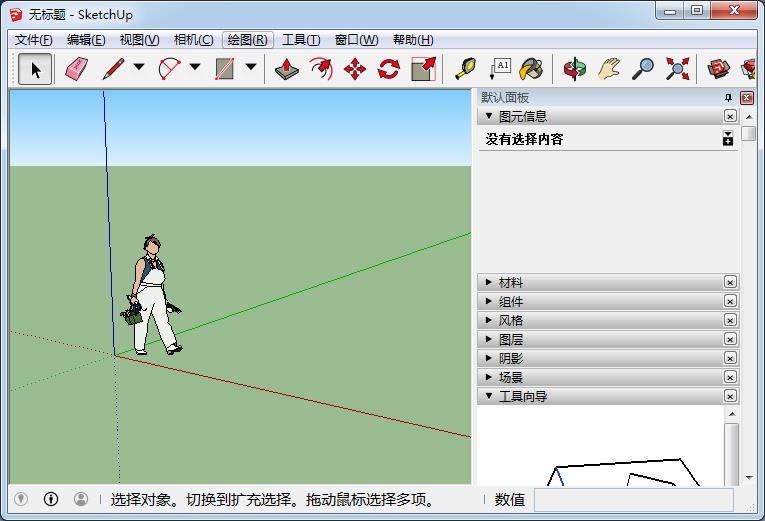765x521 pixels.
Task: Open the 编辑(E) menu
Action: click(86, 40)
